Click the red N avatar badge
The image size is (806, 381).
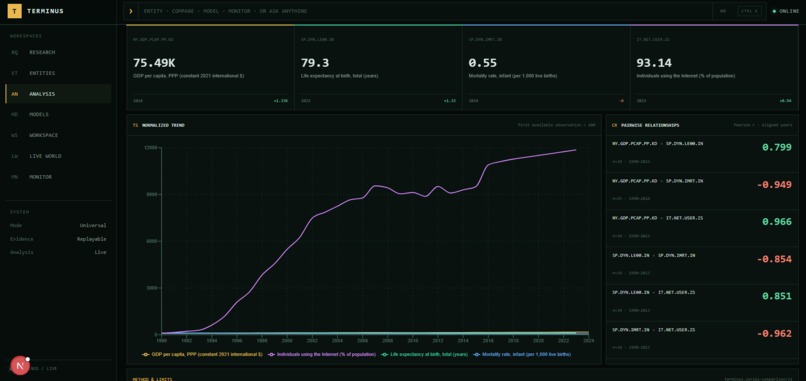coord(20,366)
